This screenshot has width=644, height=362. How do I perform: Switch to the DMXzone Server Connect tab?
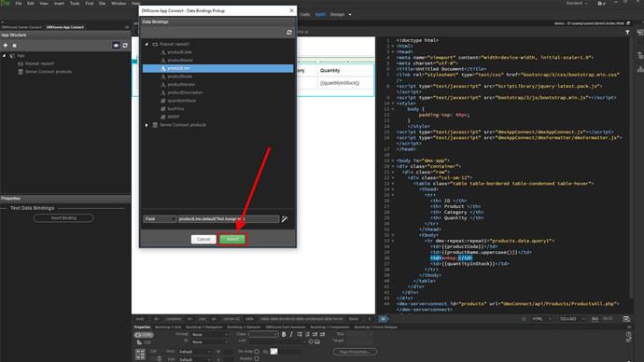tap(21, 27)
